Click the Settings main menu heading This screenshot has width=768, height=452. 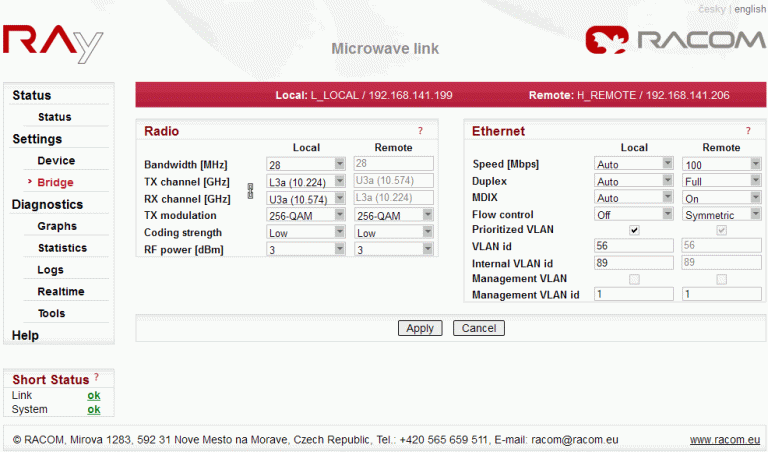(x=37, y=139)
